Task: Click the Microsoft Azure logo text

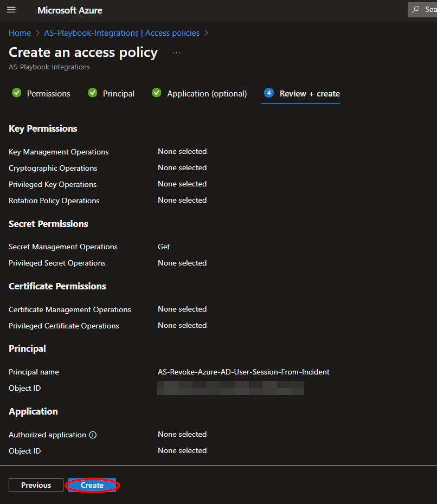Action: pyautogui.click(x=70, y=10)
